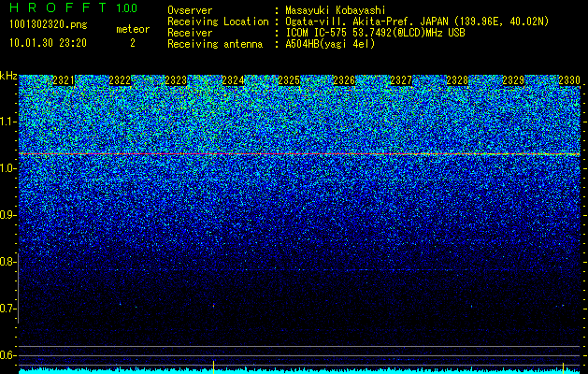The image size is (588, 374).
Task: Click the HROFFT 1.0.0 title text
Action: [73, 7]
